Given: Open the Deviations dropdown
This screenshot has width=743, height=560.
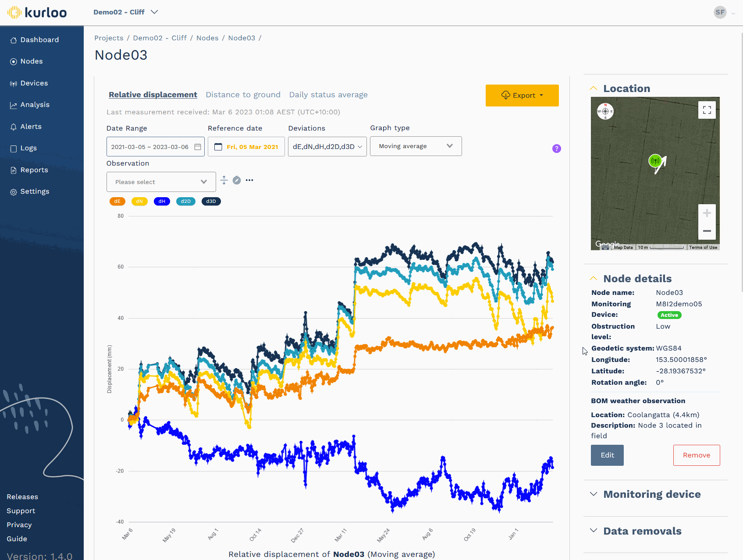Looking at the screenshot, I should (x=327, y=147).
